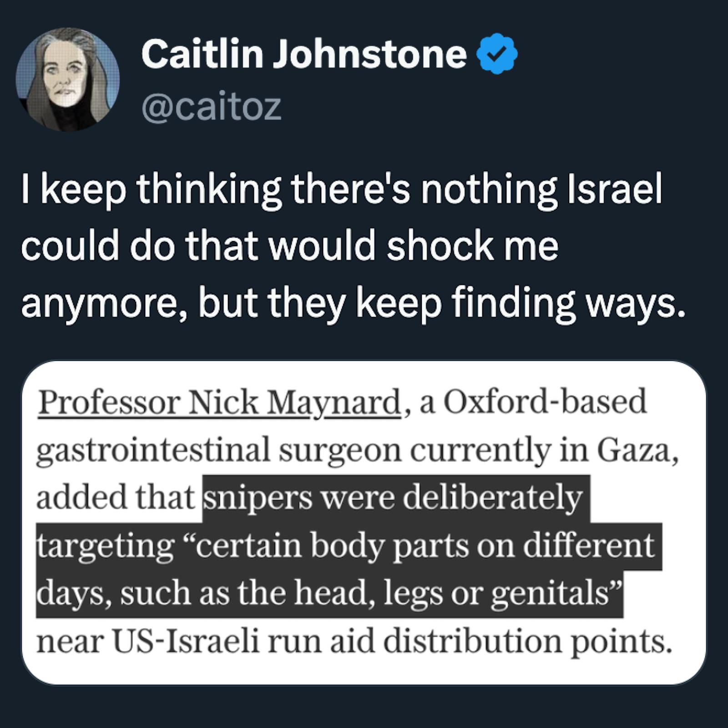Click 'added that' before the highlight
This screenshot has height=728, width=728.
pyautogui.click(x=116, y=498)
